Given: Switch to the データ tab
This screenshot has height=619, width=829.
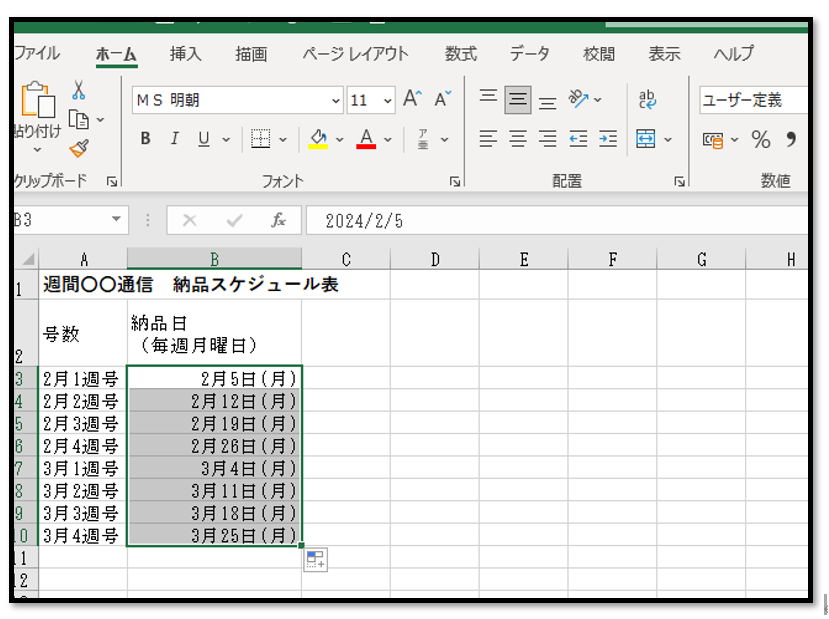Looking at the screenshot, I should (529, 53).
